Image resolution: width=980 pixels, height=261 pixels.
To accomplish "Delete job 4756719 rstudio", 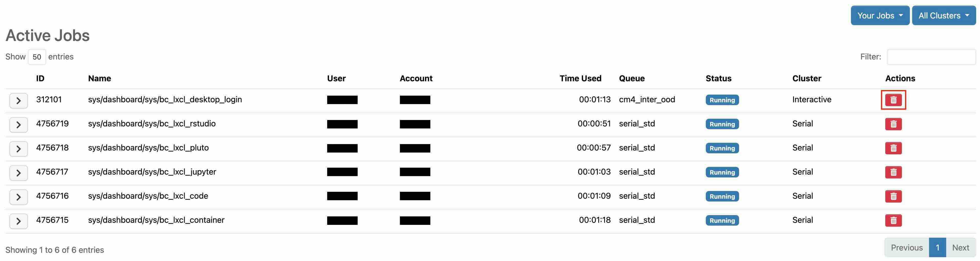I will pos(893,124).
